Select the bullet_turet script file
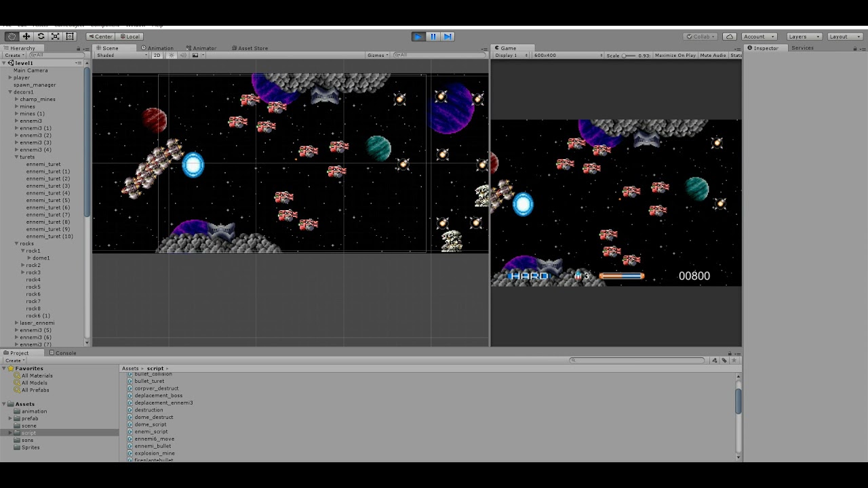The image size is (868, 488). [149, 382]
